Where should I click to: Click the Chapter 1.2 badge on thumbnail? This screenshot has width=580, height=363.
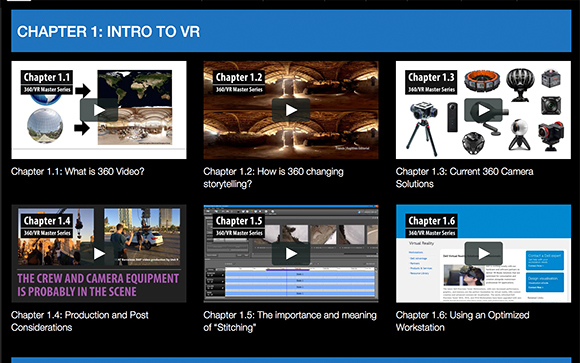coord(239,82)
